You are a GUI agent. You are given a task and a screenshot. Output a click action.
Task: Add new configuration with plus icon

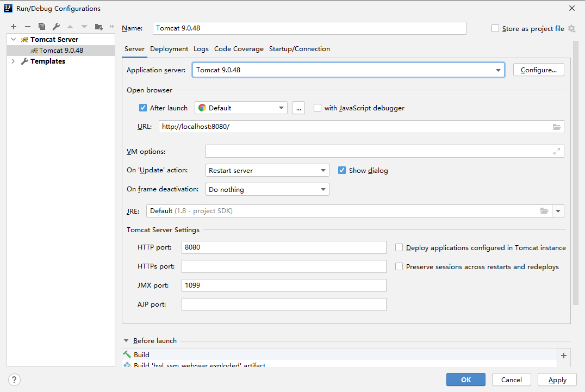(x=14, y=27)
